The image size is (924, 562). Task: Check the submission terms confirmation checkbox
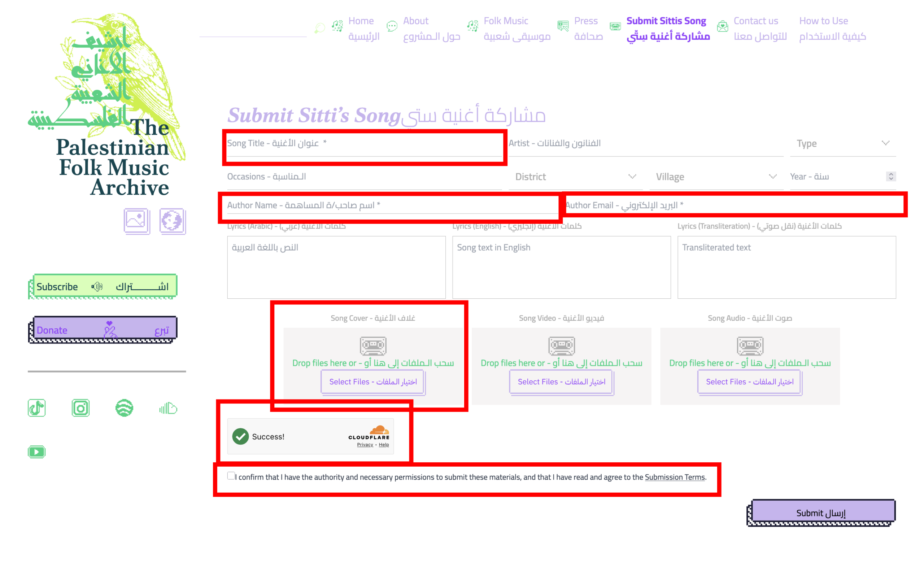(x=231, y=476)
